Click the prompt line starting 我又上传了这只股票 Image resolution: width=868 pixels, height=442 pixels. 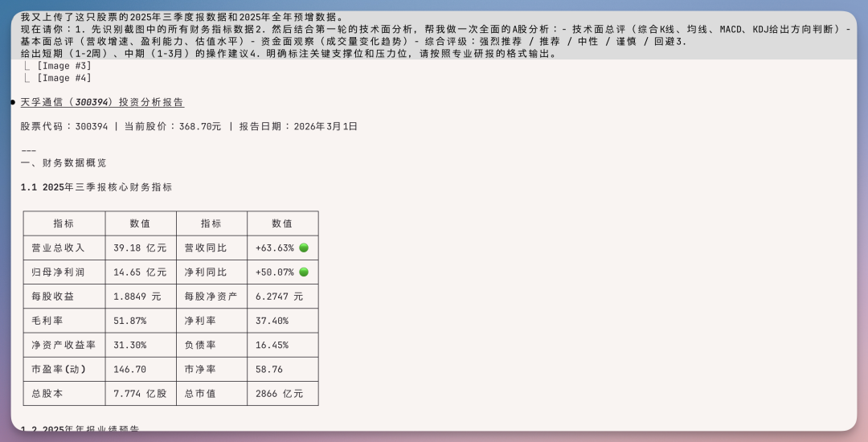pos(182,17)
